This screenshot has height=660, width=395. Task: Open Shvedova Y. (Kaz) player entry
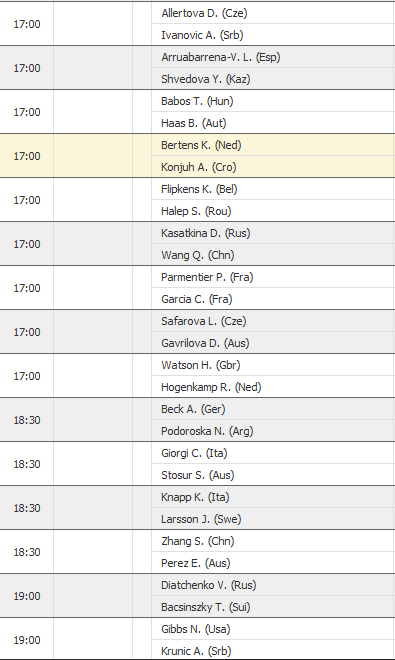click(x=206, y=79)
